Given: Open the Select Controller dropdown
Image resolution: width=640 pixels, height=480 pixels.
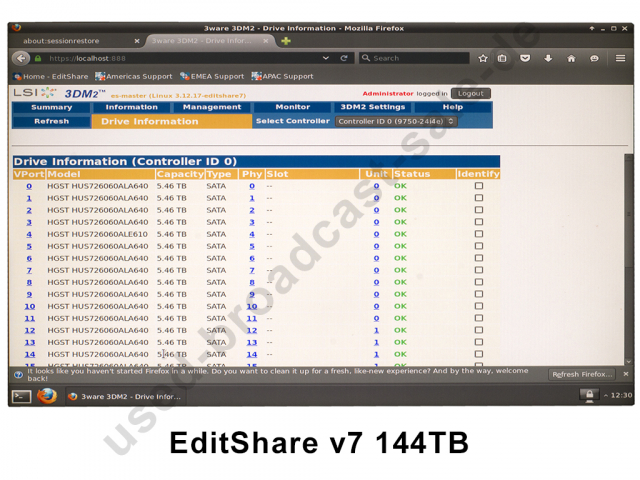Looking at the screenshot, I should pyautogui.click(x=395, y=121).
